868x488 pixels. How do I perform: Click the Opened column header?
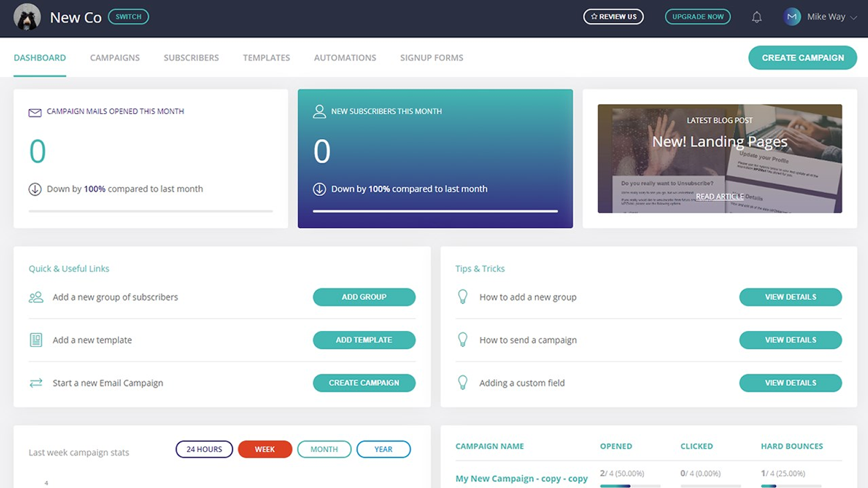coord(616,446)
